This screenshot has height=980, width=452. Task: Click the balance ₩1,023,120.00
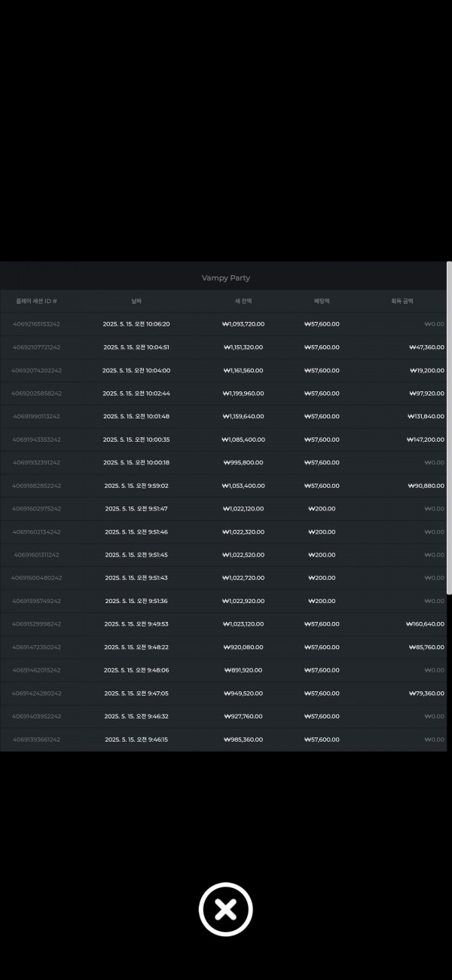click(243, 624)
